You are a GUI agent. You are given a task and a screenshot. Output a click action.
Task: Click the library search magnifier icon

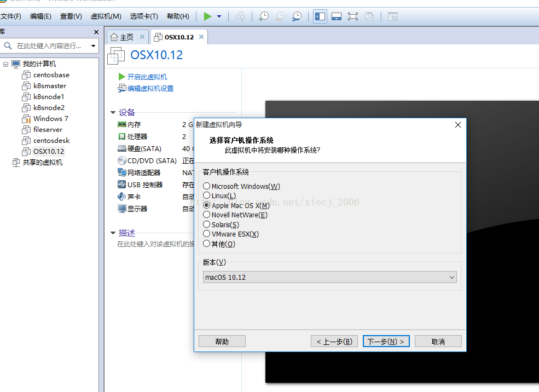coord(8,46)
